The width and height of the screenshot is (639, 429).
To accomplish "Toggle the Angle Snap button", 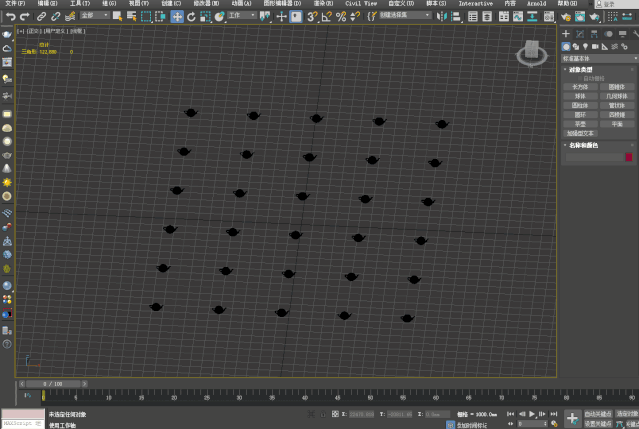I will pyautogui.click(x=326, y=16).
